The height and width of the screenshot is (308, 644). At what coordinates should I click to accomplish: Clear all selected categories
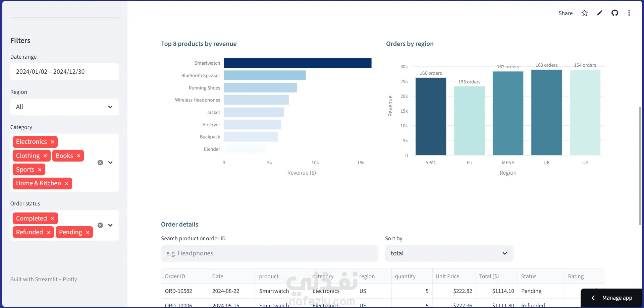(100, 163)
